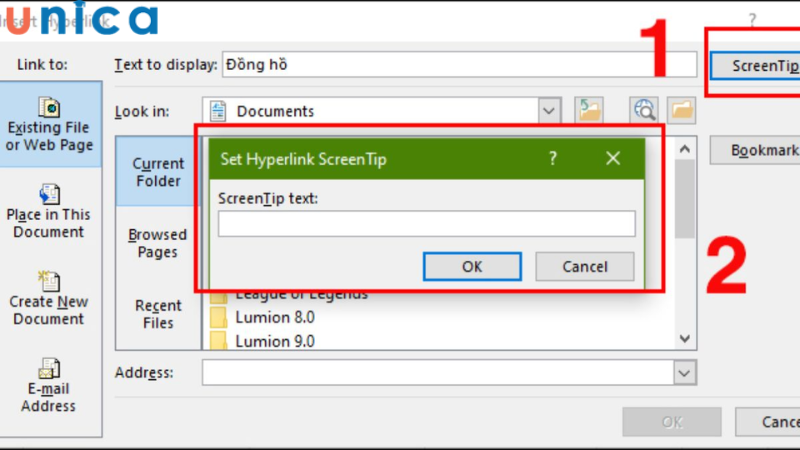Open the Bookmark button
Screen dimensions: 800x450
pos(756,150)
